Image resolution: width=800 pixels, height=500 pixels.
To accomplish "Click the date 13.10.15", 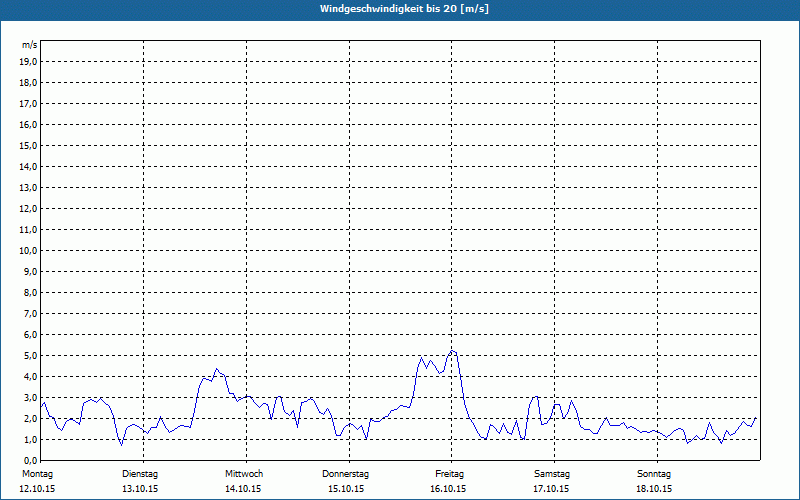I will [x=140, y=489].
